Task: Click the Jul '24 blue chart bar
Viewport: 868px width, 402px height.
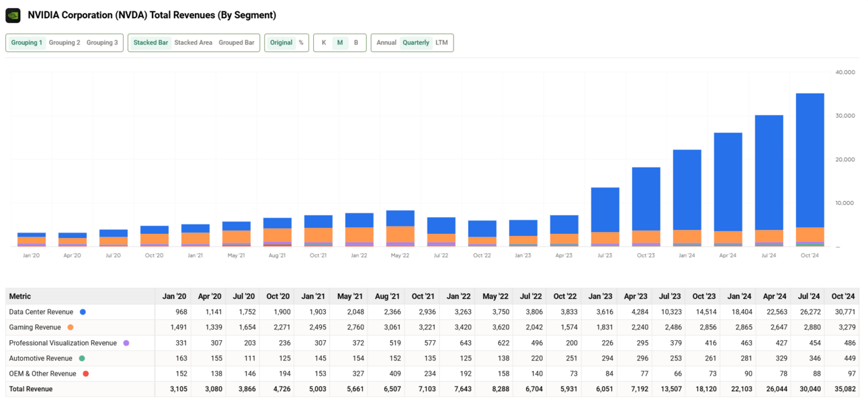Action: [769, 173]
